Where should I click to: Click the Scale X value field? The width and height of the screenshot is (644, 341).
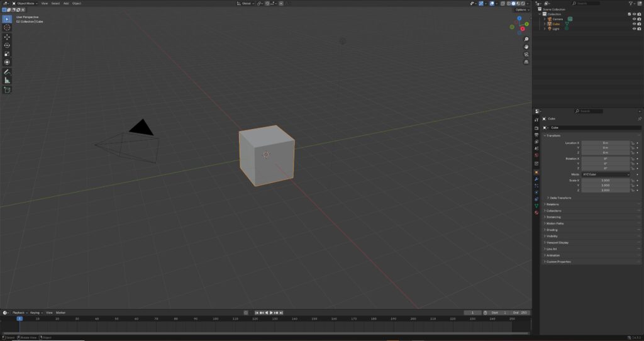pyautogui.click(x=605, y=181)
